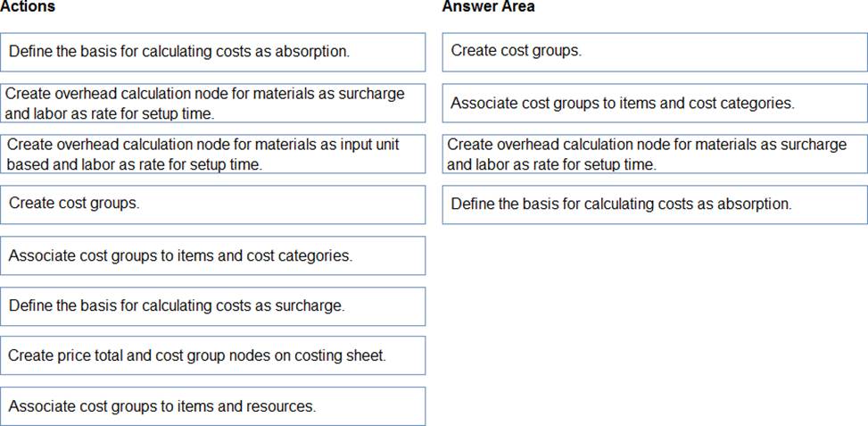
Task: Click surcharge overhead calculation node in Actions list
Action: (x=213, y=104)
